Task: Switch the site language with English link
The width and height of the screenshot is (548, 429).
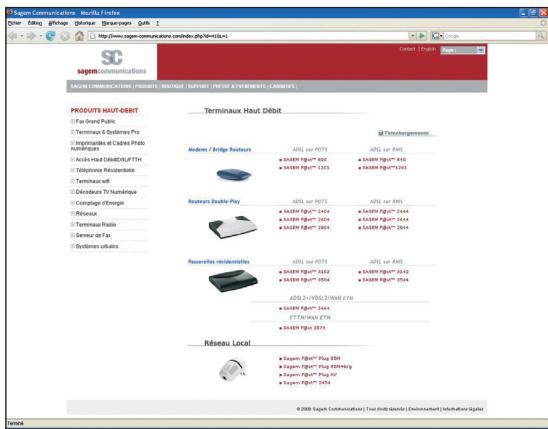Action: click(x=428, y=49)
